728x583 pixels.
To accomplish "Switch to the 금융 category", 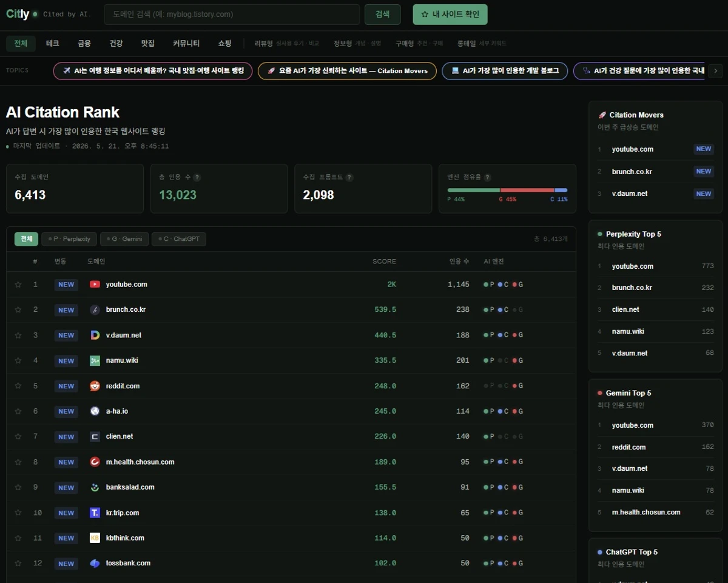I will 84,43.
